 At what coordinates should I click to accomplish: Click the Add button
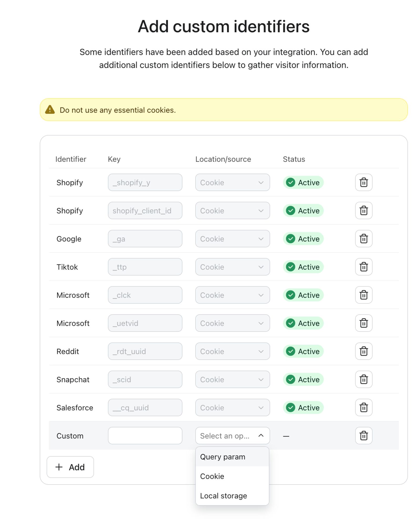tap(70, 467)
